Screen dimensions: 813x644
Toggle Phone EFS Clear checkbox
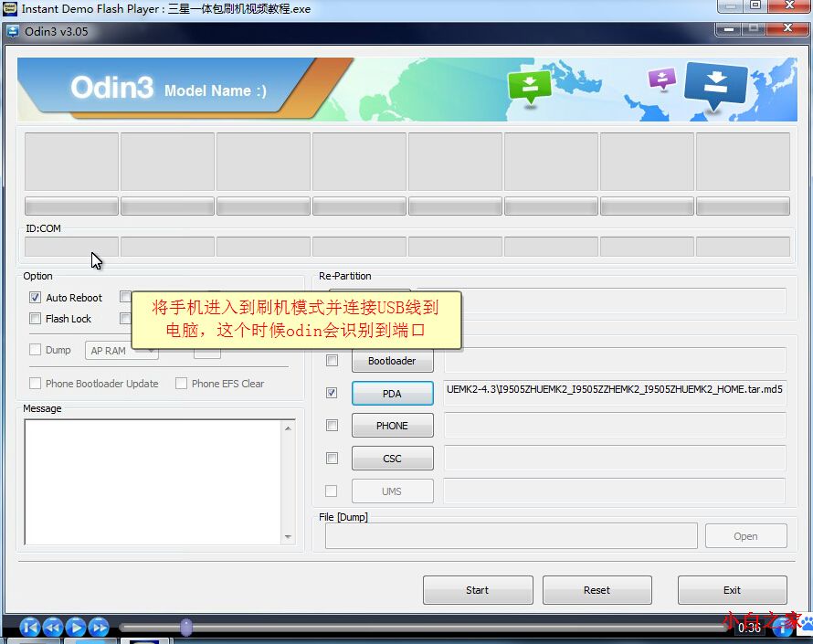pyautogui.click(x=181, y=383)
